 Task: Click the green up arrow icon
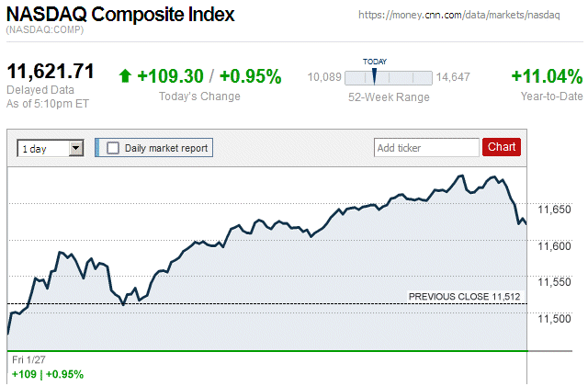(125, 76)
